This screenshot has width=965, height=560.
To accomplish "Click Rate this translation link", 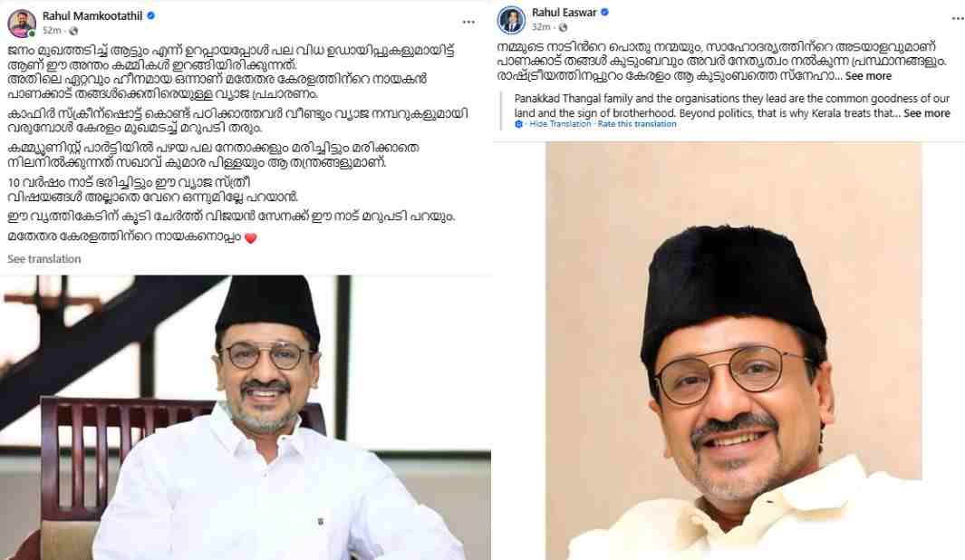I will (x=637, y=124).
